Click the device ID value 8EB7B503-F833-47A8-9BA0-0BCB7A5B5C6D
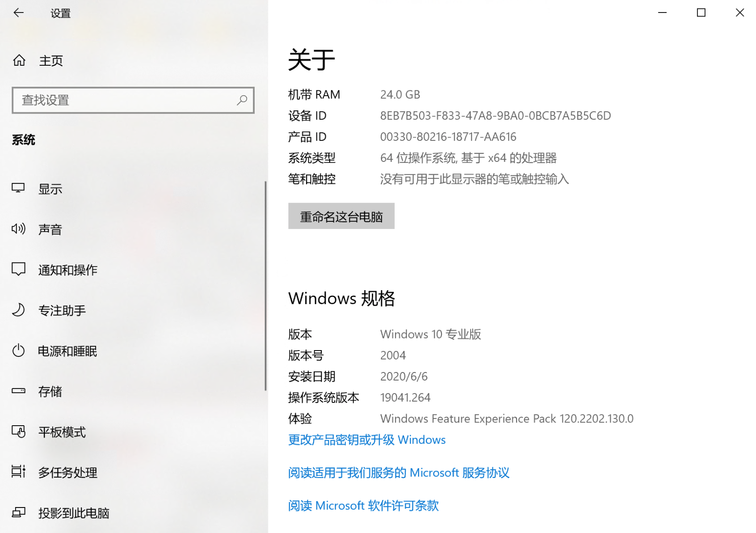Viewport: 756px width, 533px height. [x=496, y=116]
